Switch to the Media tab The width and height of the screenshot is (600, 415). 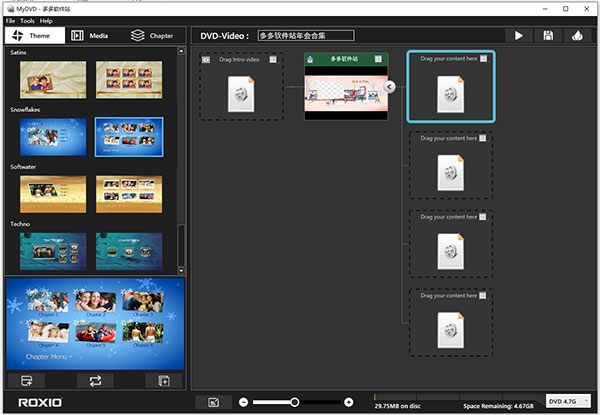[90, 36]
